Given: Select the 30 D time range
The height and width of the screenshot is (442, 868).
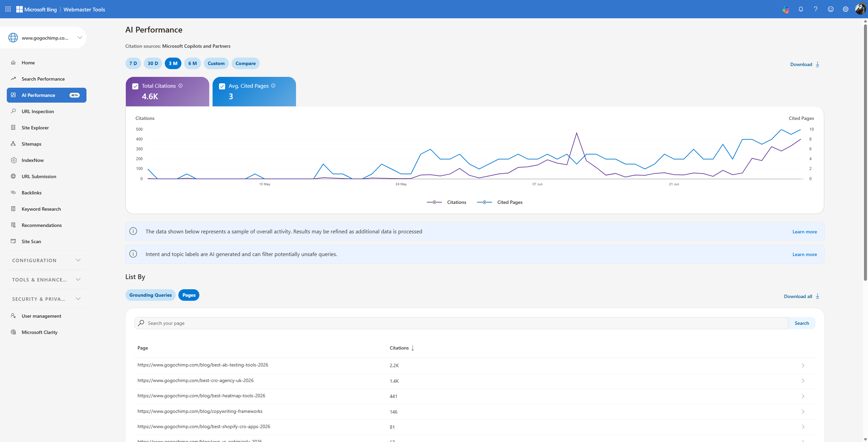Looking at the screenshot, I should [153, 63].
